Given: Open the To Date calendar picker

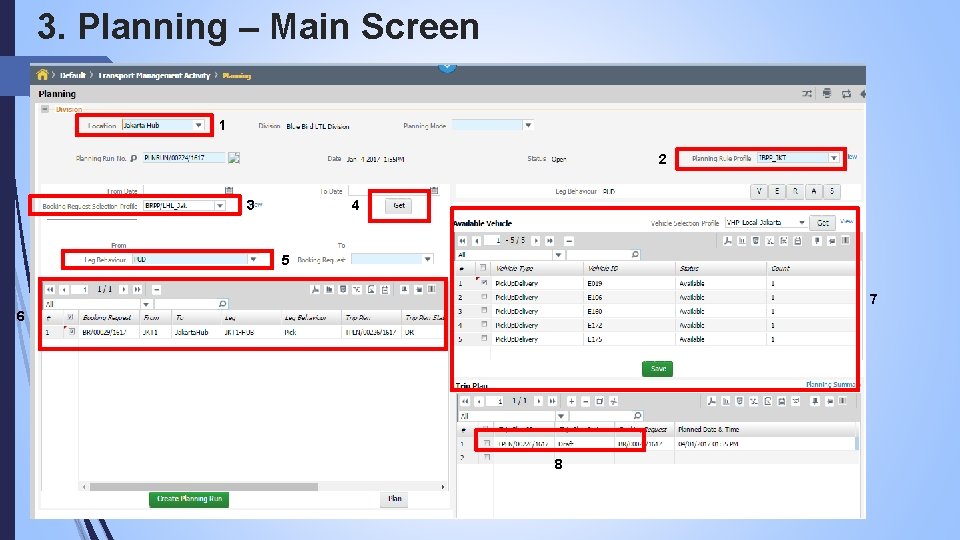Looking at the screenshot, I should pos(434,190).
